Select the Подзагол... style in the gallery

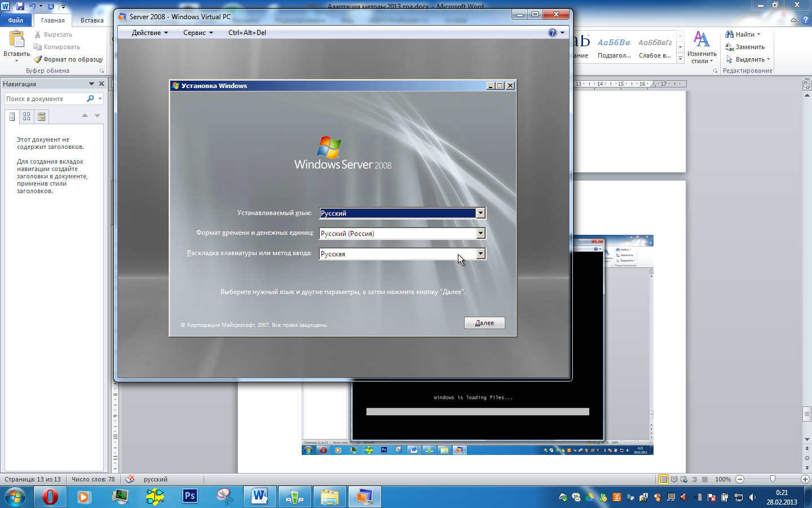614,48
